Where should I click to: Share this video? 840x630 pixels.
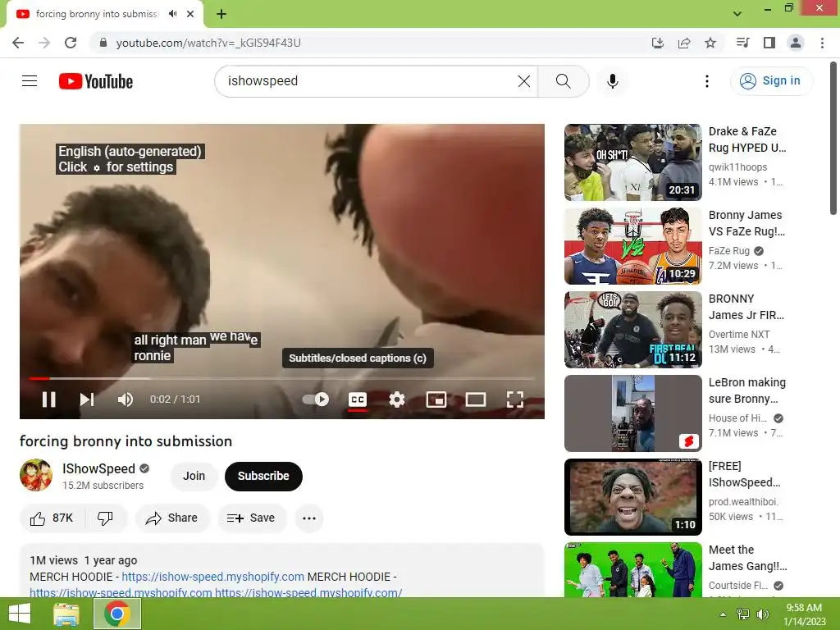[x=172, y=518]
